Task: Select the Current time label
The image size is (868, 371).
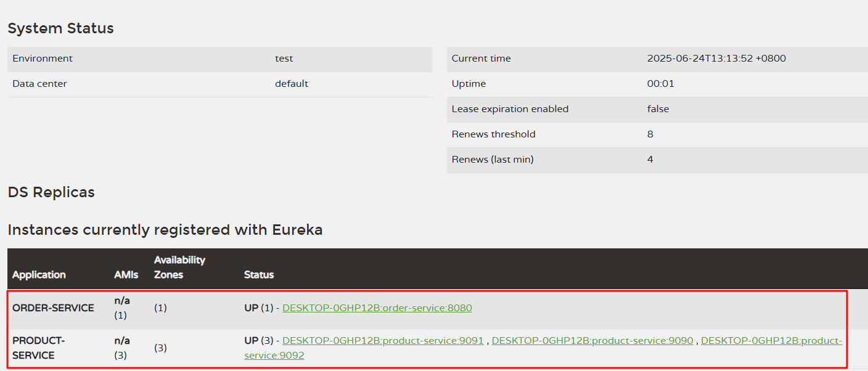Action: coord(481,59)
